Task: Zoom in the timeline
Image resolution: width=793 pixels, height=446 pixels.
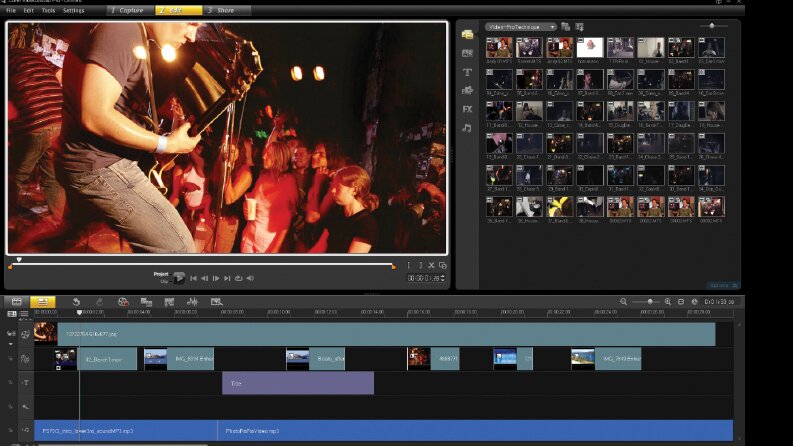Action: point(668,302)
